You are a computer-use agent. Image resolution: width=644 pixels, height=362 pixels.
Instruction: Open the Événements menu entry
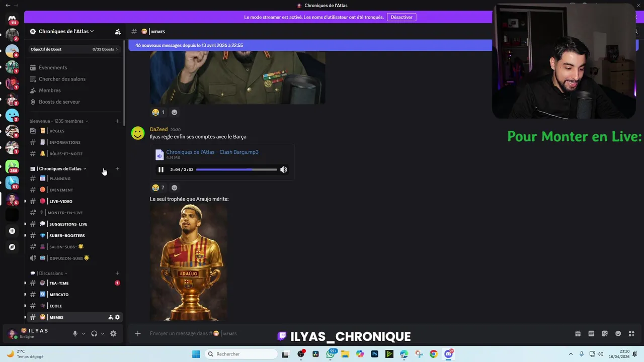tap(74, 67)
